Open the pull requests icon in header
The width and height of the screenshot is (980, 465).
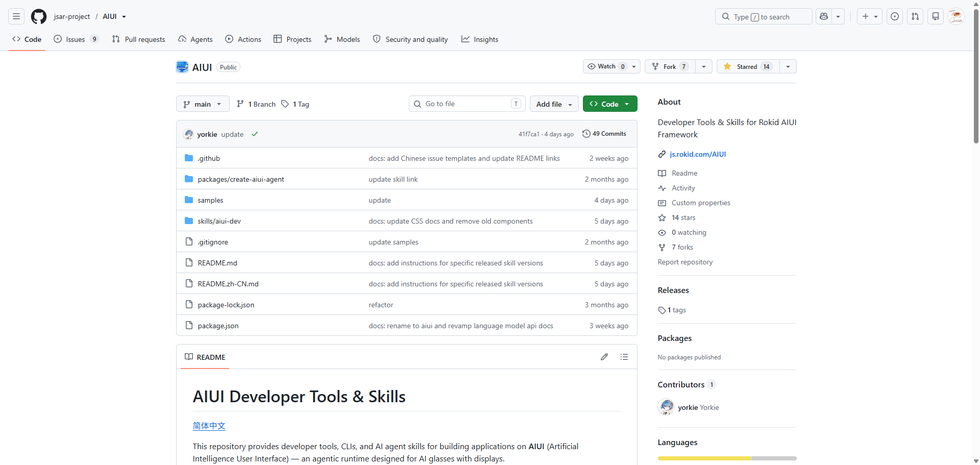coord(915,16)
